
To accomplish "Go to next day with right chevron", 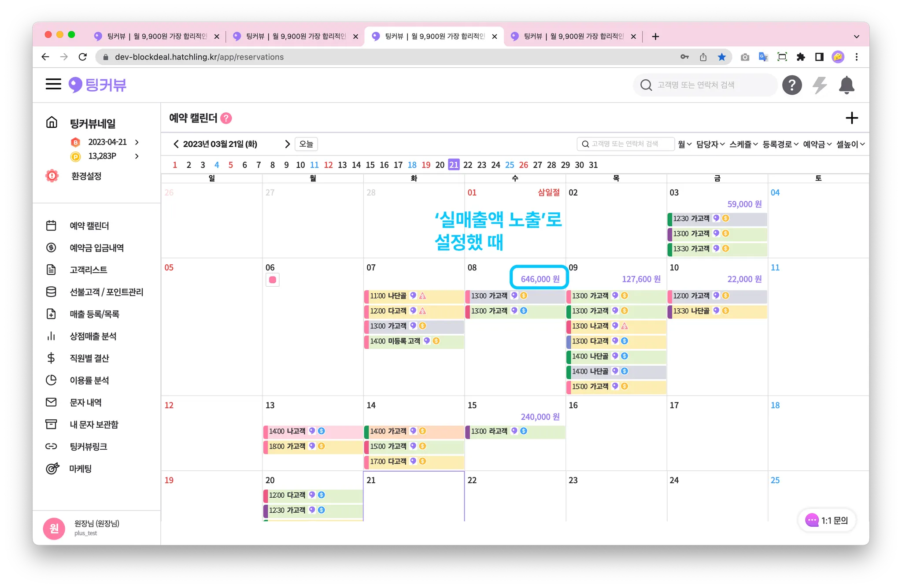I will (287, 144).
